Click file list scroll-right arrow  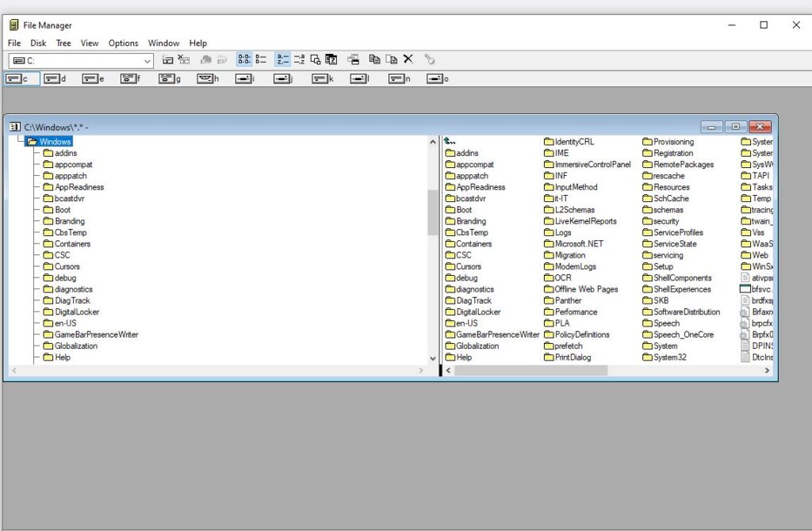click(x=767, y=370)
